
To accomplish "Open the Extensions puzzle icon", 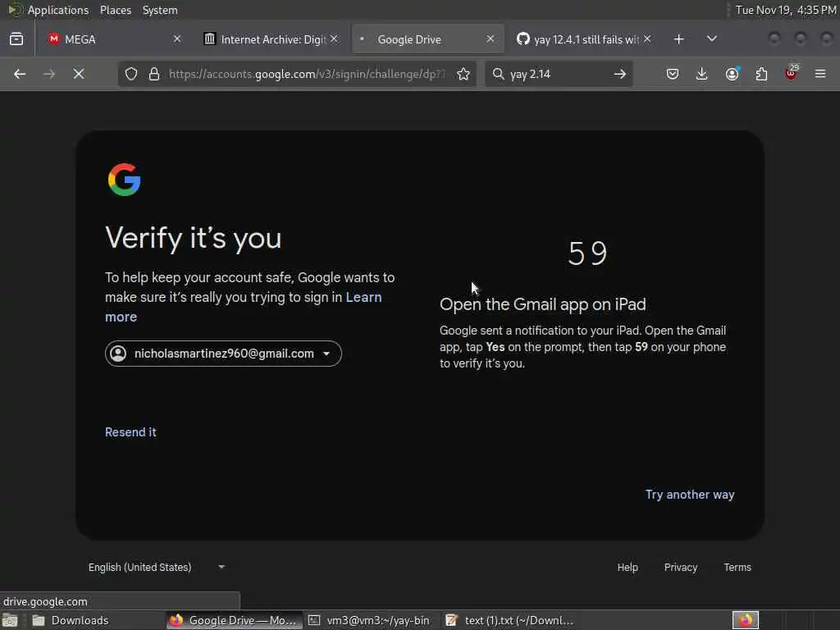I will [761, 74].
